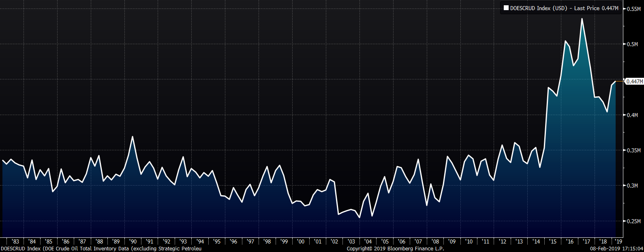644x252 pixels.
Task: Click the 0.447M last price tag
Action: coord(634,81)
